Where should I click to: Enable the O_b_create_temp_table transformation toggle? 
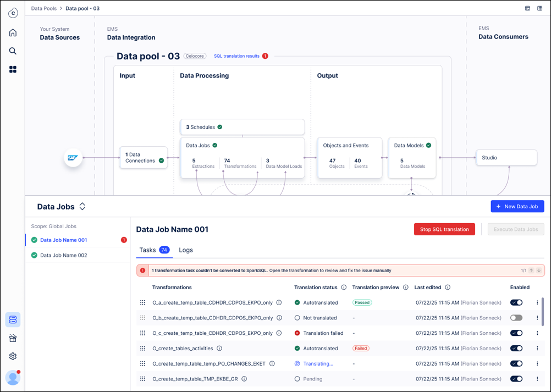pos(516,318)
